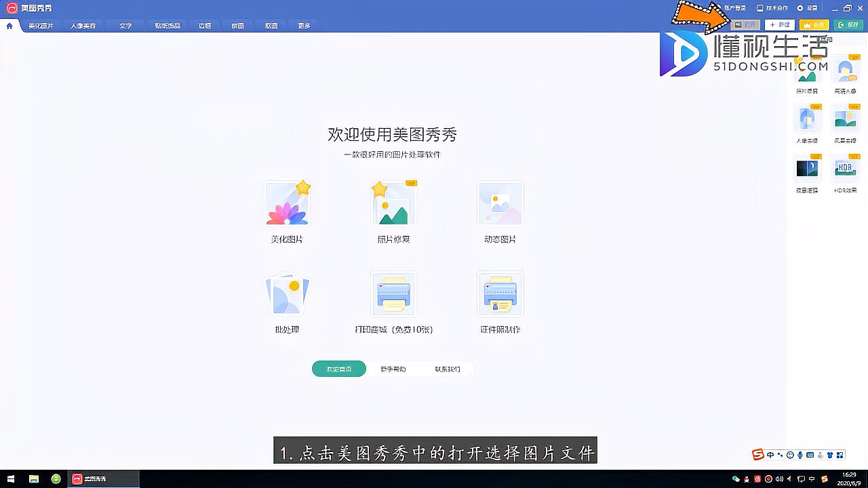Launch 照片修复 VIP center tile
This screenshot has width=868, height=488.
[393, 203]
